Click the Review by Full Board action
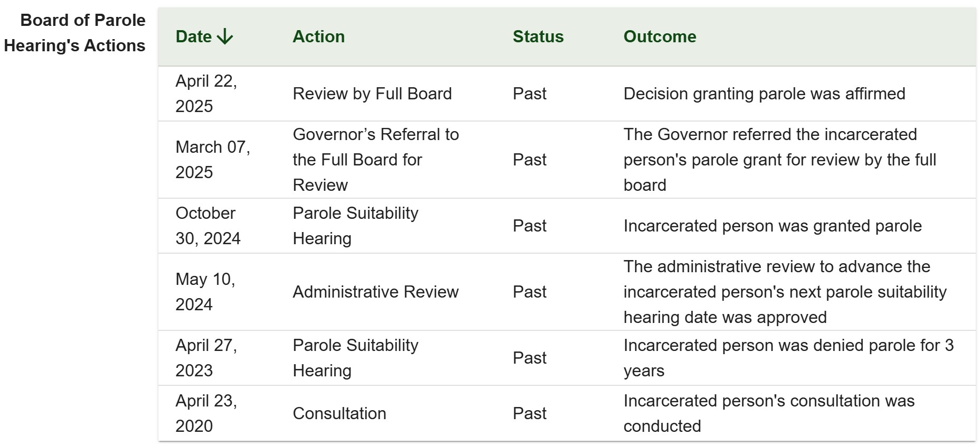980x444 pixels. (372, 94)
